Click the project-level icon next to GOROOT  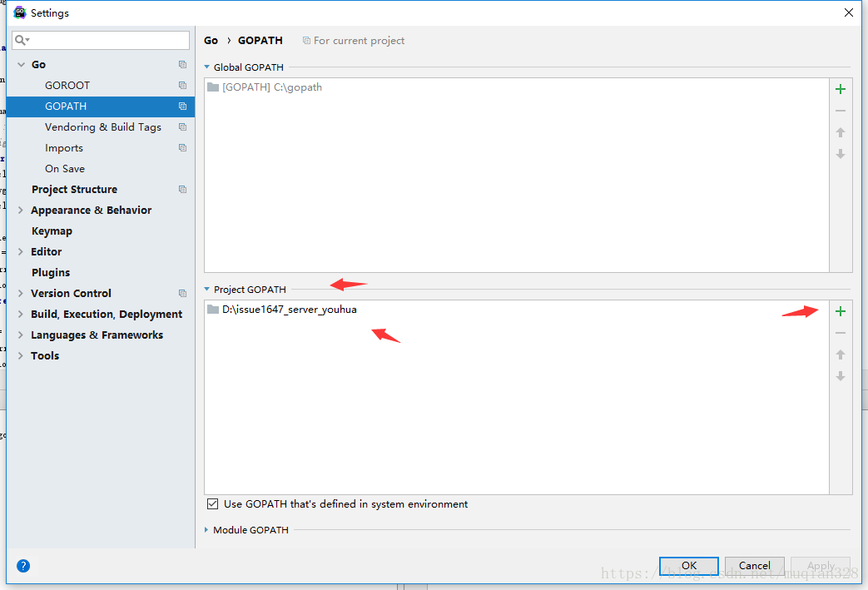[x=182, y=86]
